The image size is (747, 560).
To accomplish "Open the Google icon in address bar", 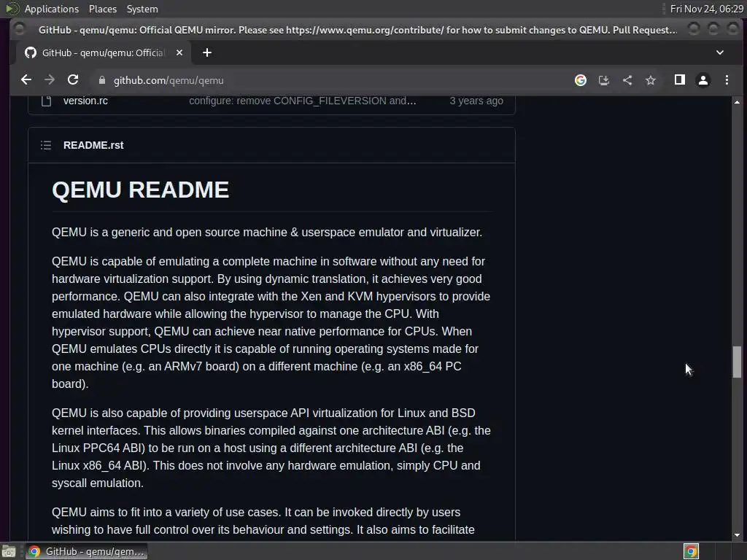I will [x=580, y=80].
